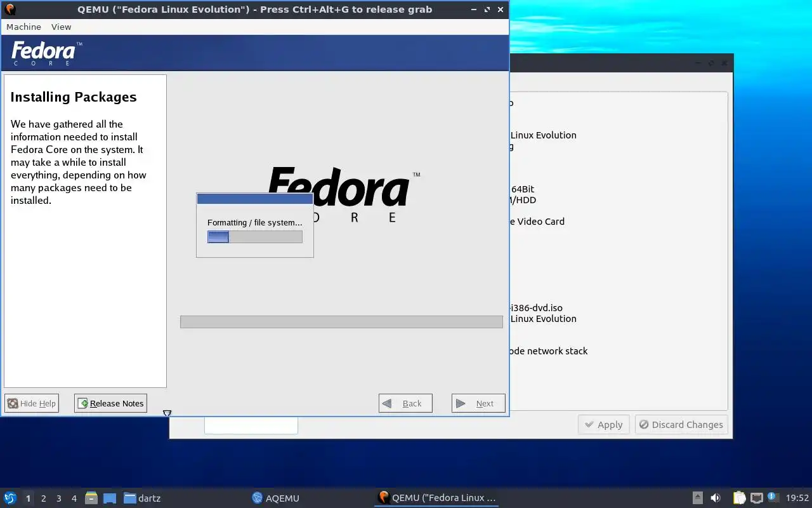
Task: Open the Release Notes button
Action: [x=110, y=403]
